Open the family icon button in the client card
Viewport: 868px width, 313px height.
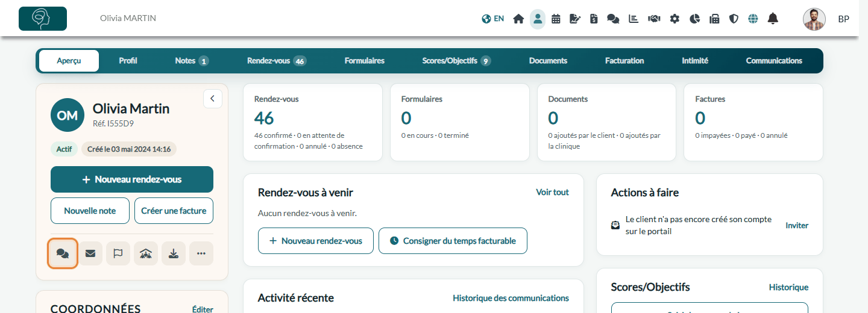pos(146,253)
